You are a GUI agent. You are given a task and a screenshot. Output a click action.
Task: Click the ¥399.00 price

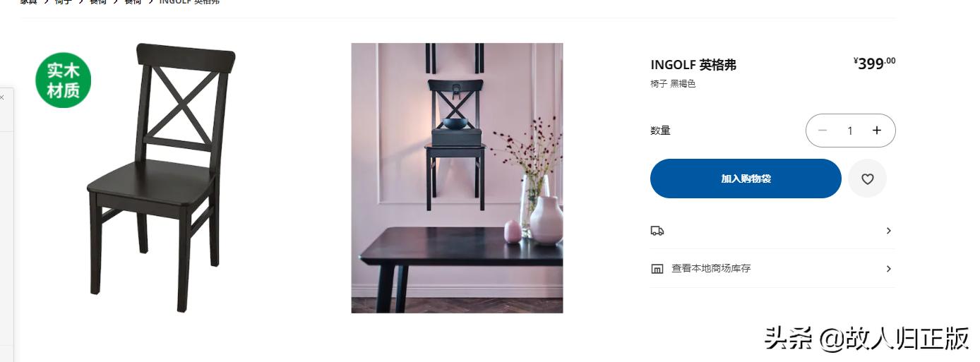874,64
